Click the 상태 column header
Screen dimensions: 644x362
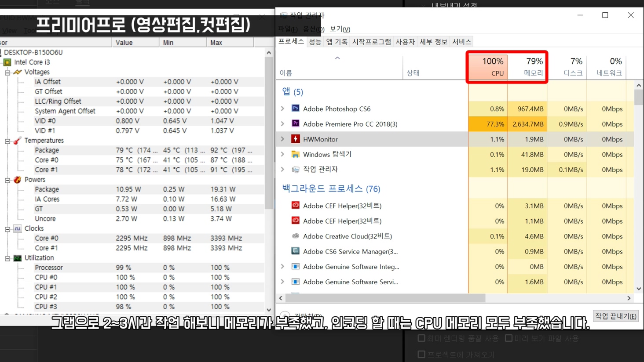(435, 67)
